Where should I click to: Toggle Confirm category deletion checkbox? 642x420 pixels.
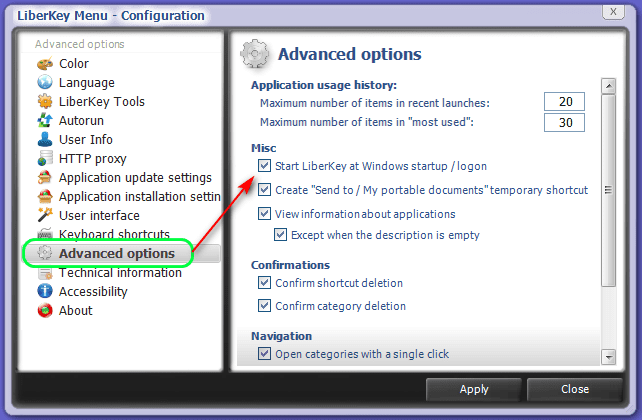pyautogui.click(x=264, y=305)
